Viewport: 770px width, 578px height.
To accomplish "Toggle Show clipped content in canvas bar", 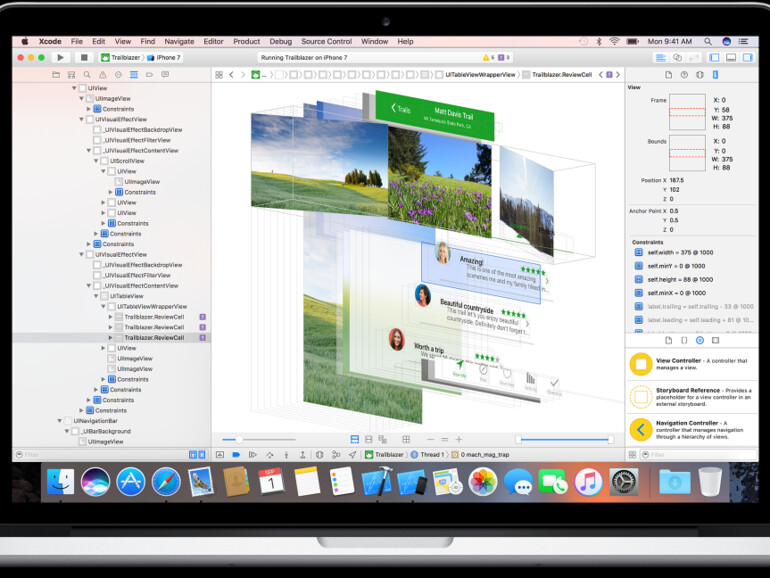I will pos(355,440).
